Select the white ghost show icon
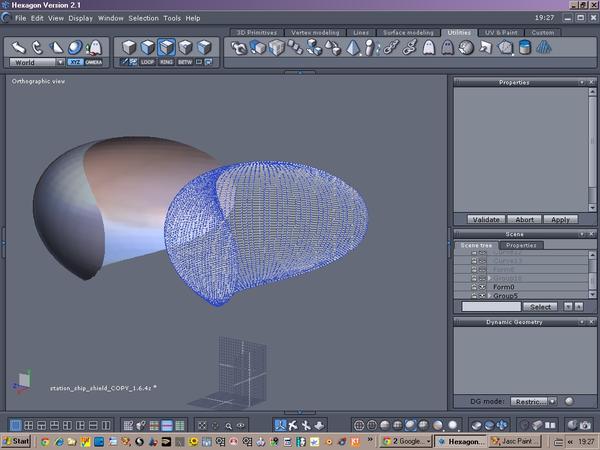The width and height of the screenshot is (600, 450). (429, 48)
